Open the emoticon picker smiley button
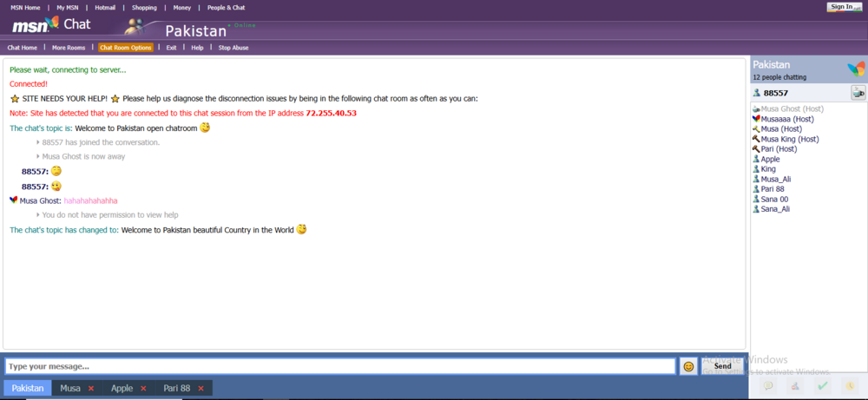Image resolution: width=868 pixels, height=400 pixels. tap(688, 366)
